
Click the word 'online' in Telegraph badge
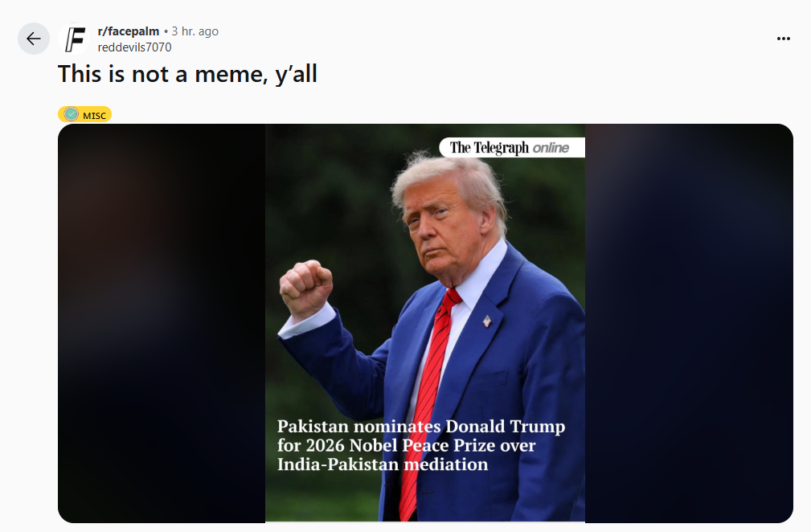pyautogui.click(x=551, y=148)
